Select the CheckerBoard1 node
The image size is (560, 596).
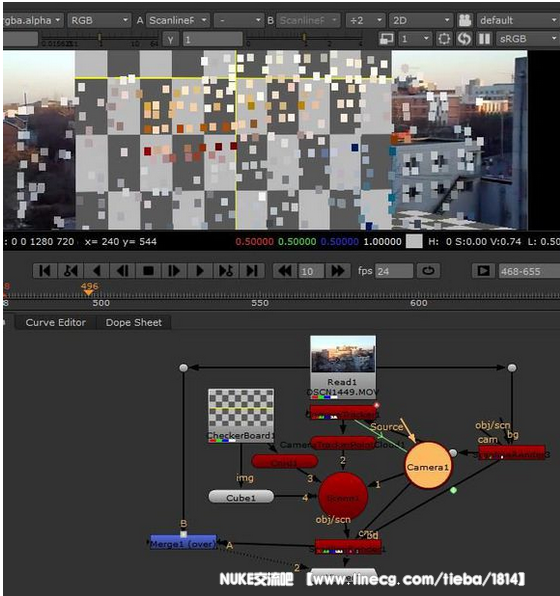pos(241,416)
